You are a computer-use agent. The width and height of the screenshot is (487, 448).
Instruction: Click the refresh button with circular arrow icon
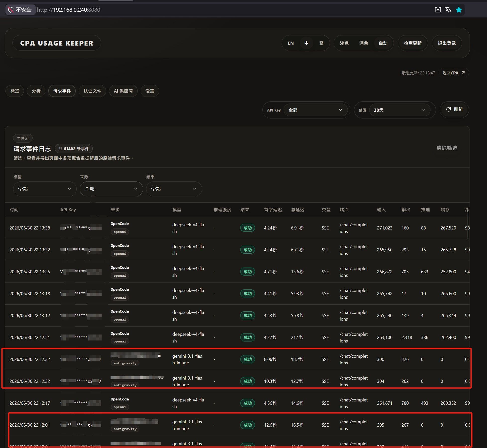454,110
